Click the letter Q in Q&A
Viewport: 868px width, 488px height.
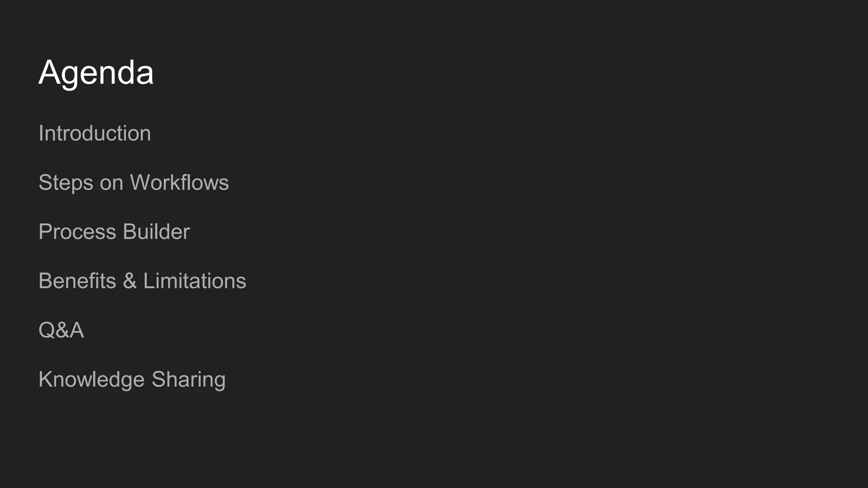click(46, 330)
